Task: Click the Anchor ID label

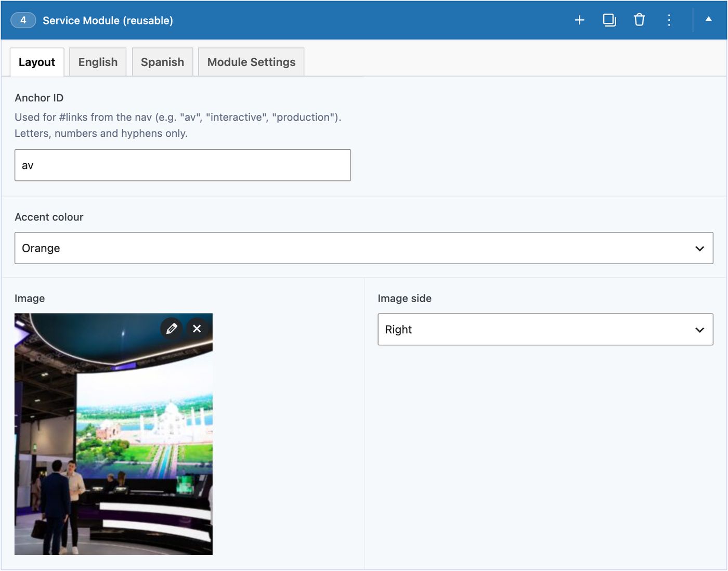Action: click(39, 98)
